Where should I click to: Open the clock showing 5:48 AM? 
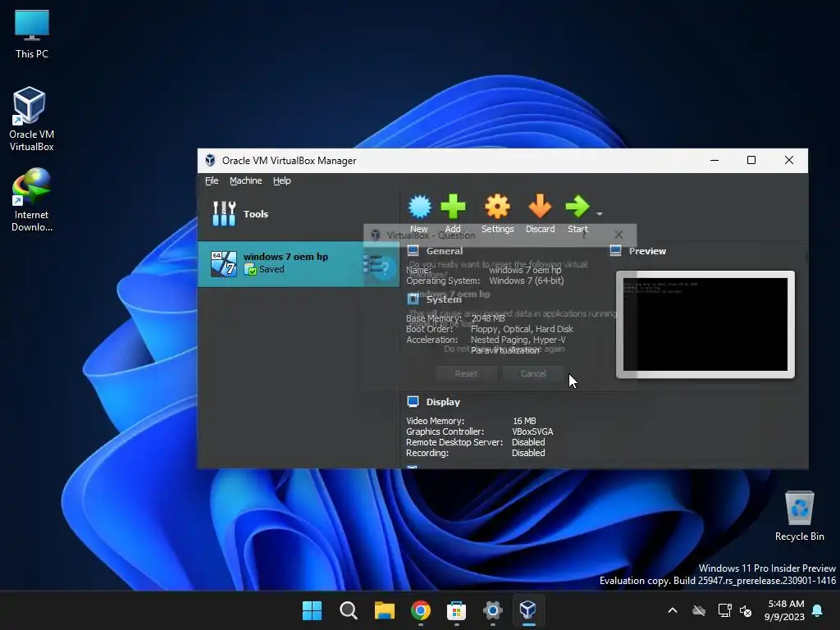pos(785,610)
